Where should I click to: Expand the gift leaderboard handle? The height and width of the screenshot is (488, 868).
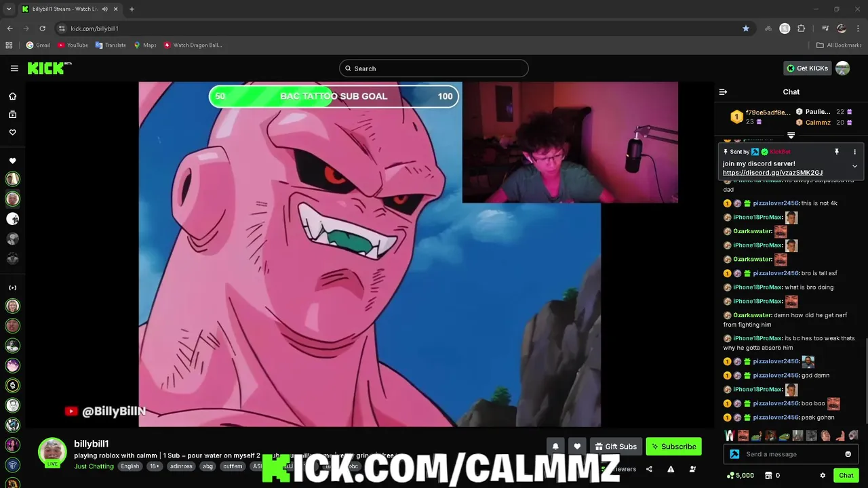click(x=791, y=136)
